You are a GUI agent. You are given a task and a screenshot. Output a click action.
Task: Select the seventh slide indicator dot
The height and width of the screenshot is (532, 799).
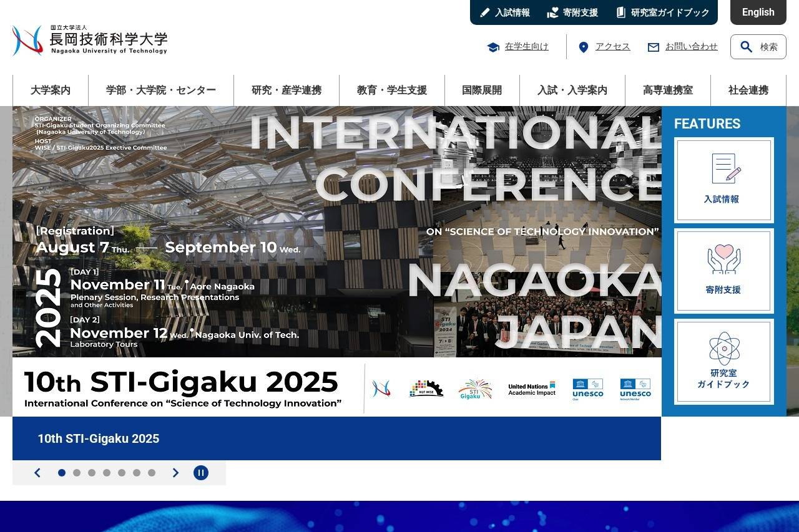tap(152, 473)
